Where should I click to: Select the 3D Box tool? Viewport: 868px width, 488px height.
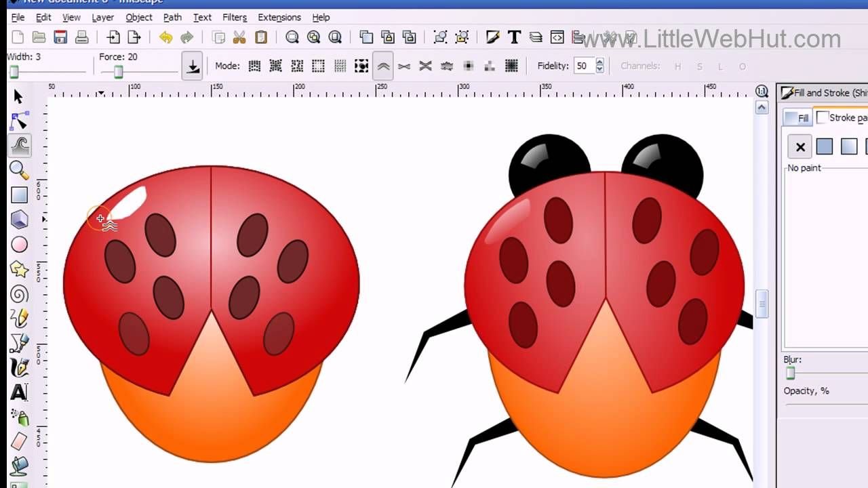pos(19,220)
